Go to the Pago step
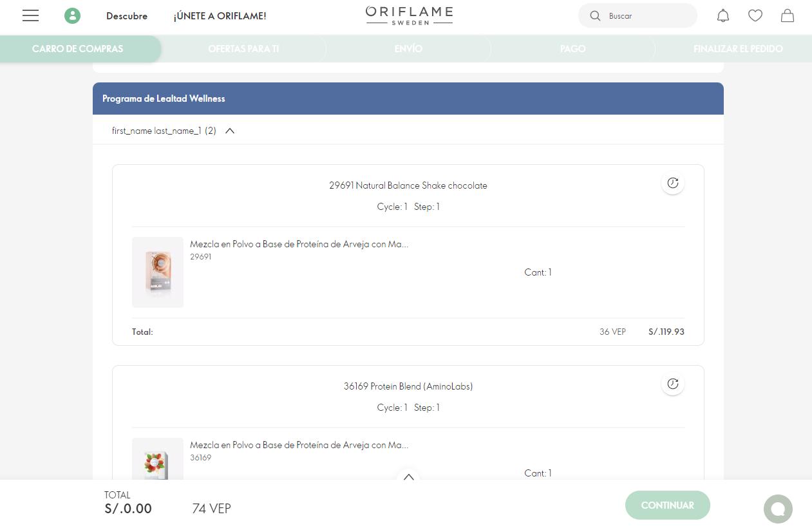The width and height of the screenshot is (812, 528). (572, 49)
